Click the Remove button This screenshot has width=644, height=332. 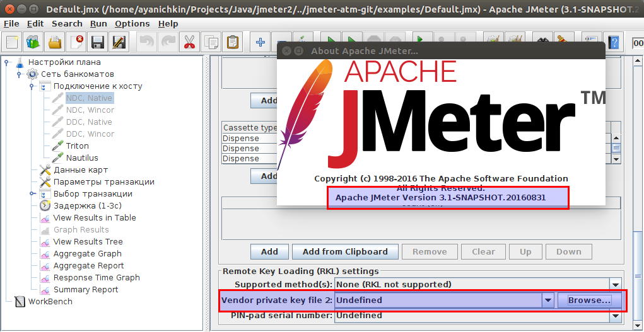pos(430,252)
